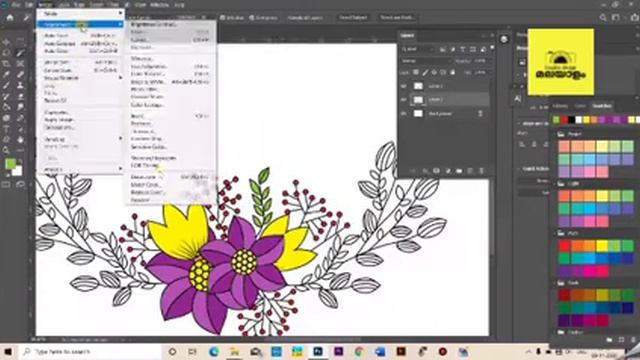Open Image Rotation submenu in Image menu
The image size is (640, 360).
tap(81, 78)
